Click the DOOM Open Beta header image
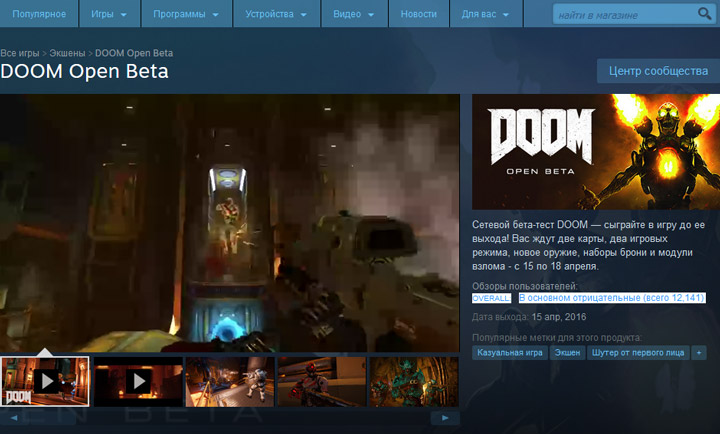The width and height of the screenshot is (720, 434). 596,152
